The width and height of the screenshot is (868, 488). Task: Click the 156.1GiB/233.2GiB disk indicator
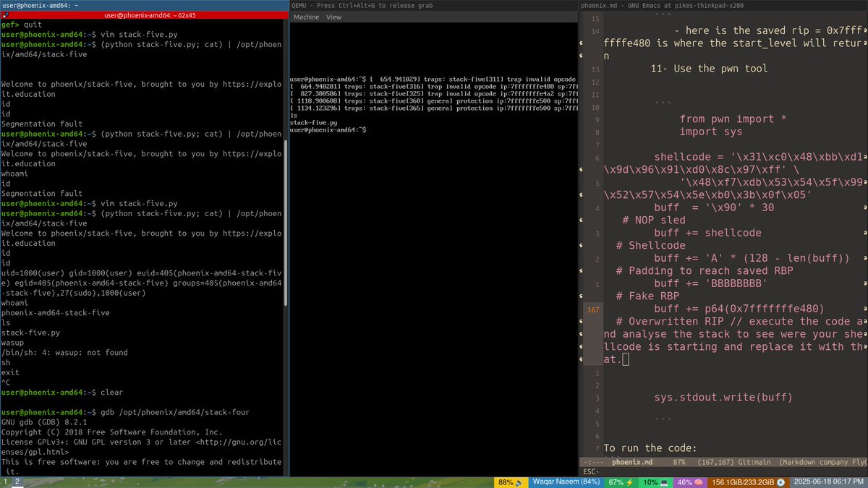pos(748,481)
